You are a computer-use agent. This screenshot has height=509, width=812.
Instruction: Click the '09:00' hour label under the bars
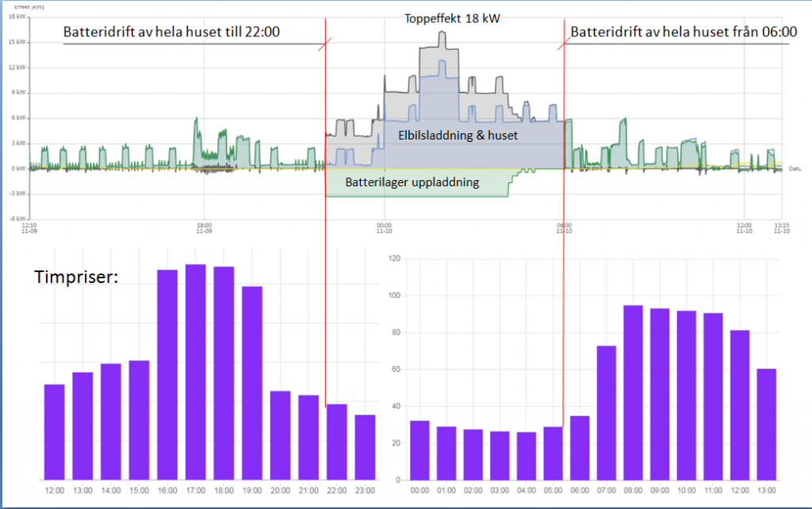coord(660,490)
